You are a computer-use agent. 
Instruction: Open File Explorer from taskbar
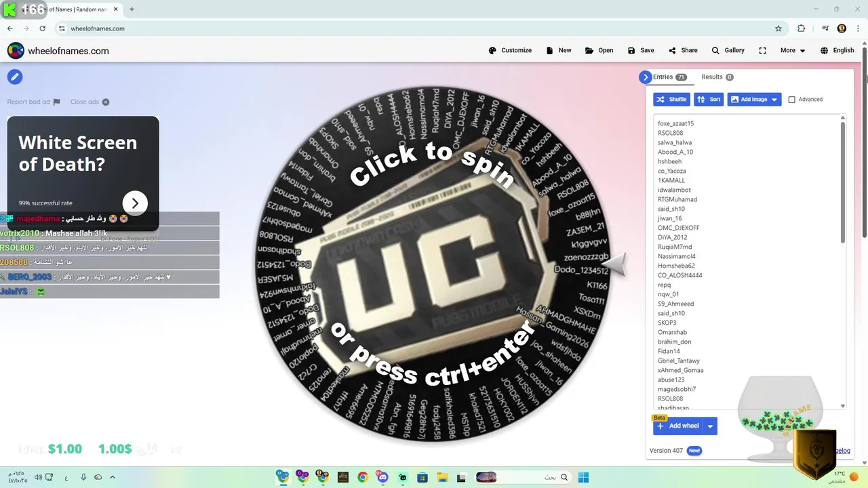tap(442, 477)
